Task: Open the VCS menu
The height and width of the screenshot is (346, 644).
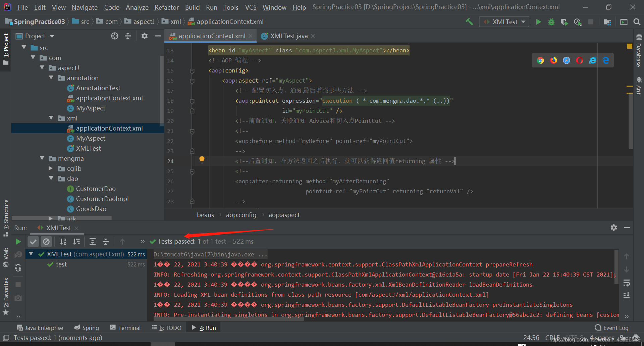Action: point(251,7)
